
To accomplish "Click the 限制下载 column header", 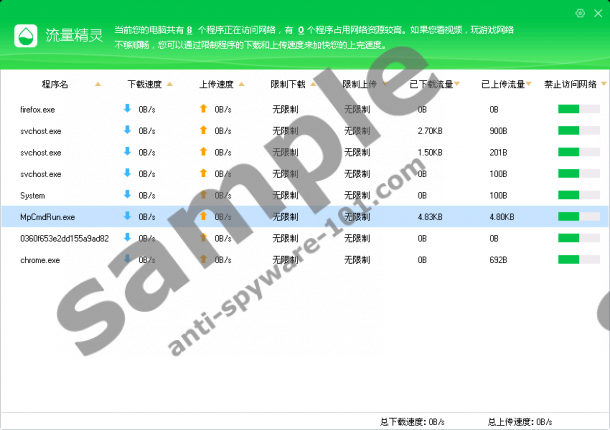I will tap(289, 85).
